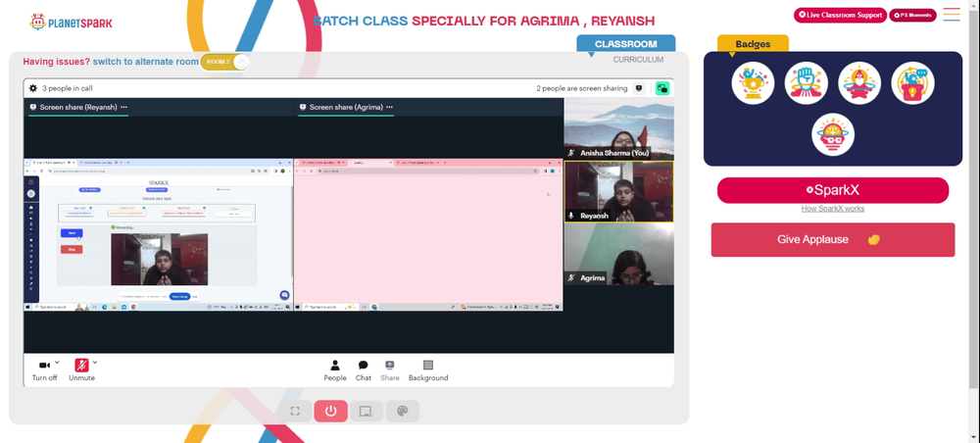The height and width of the screenshot is (443, 980).
Task: Open the color palette icon
Action: [x=403, y=411]
